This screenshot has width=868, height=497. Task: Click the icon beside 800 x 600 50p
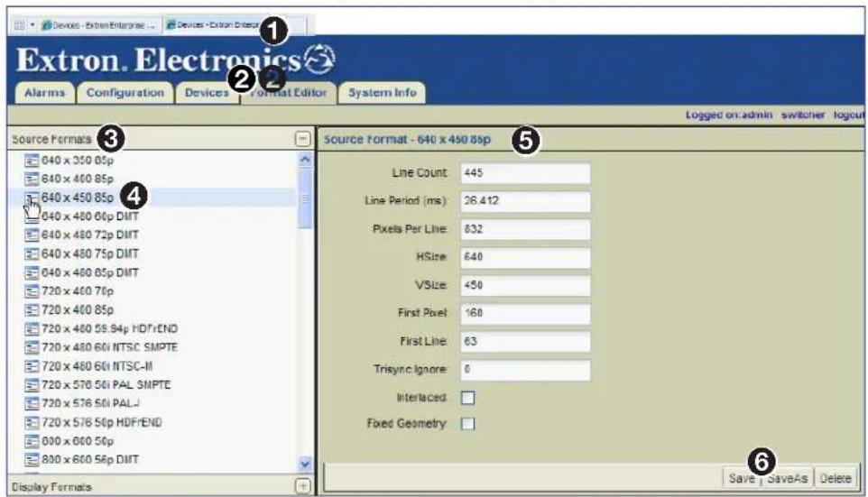click(x=32, y=442)
